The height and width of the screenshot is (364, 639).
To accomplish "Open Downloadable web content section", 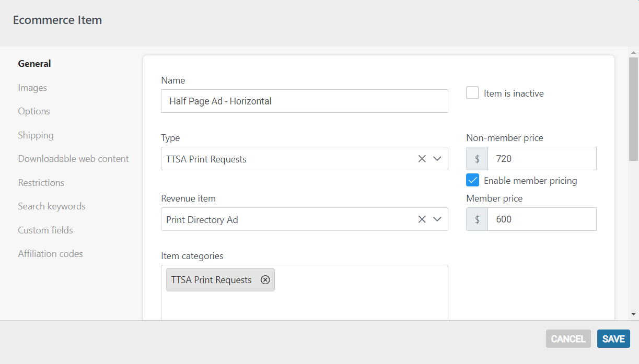I will pos(73,159).
